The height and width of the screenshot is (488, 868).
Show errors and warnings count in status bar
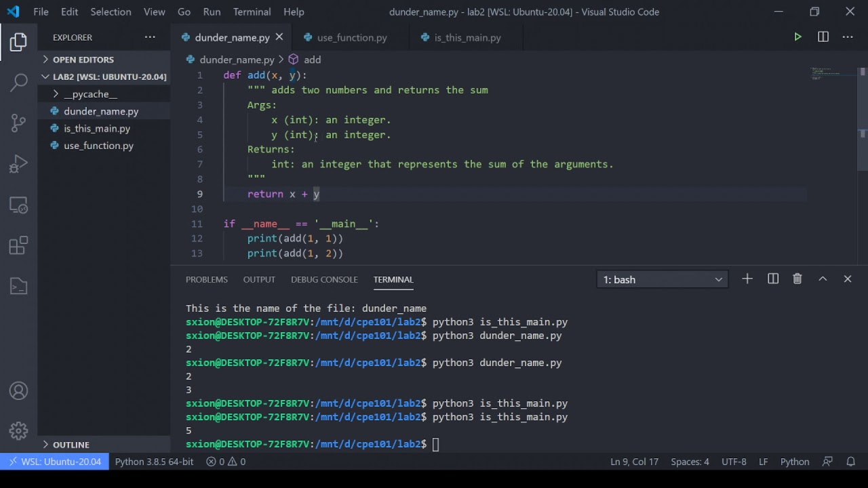pyautogui.click(x=226, y=462)
